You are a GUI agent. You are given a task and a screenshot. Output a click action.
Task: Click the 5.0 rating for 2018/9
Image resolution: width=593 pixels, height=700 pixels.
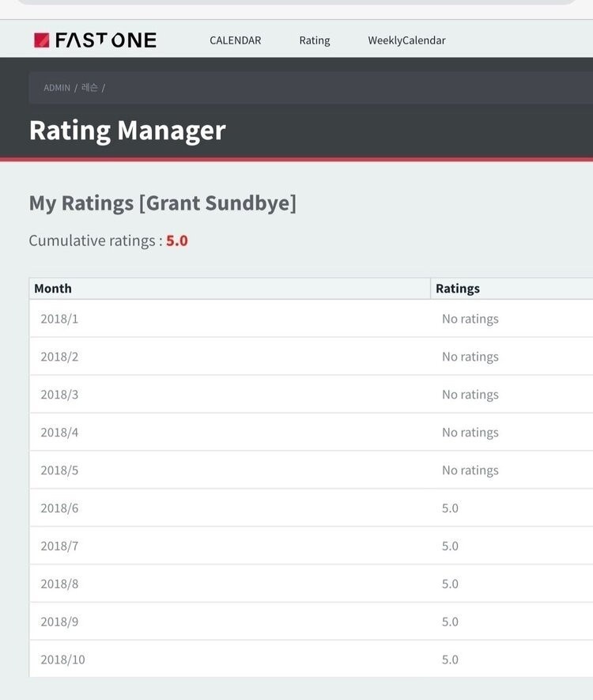tap(450, 622)
